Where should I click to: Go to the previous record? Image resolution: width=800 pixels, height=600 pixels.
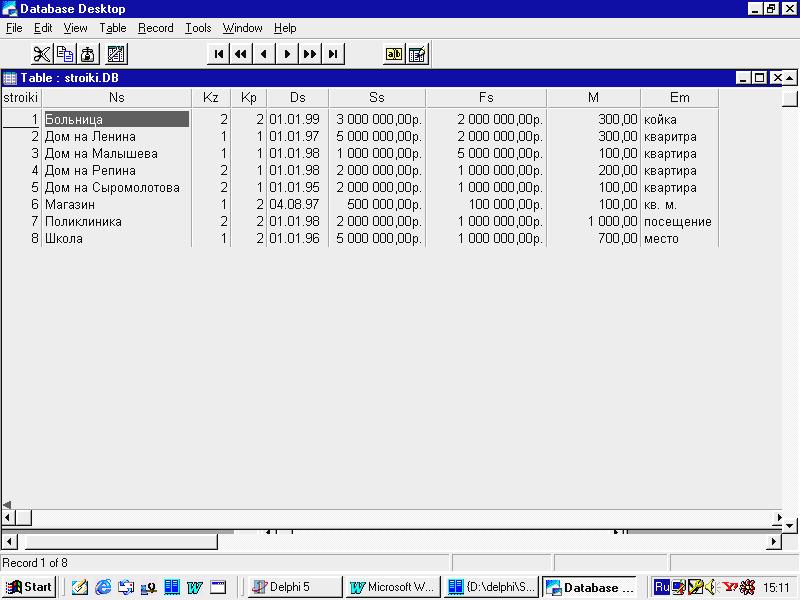pos(264,54)
